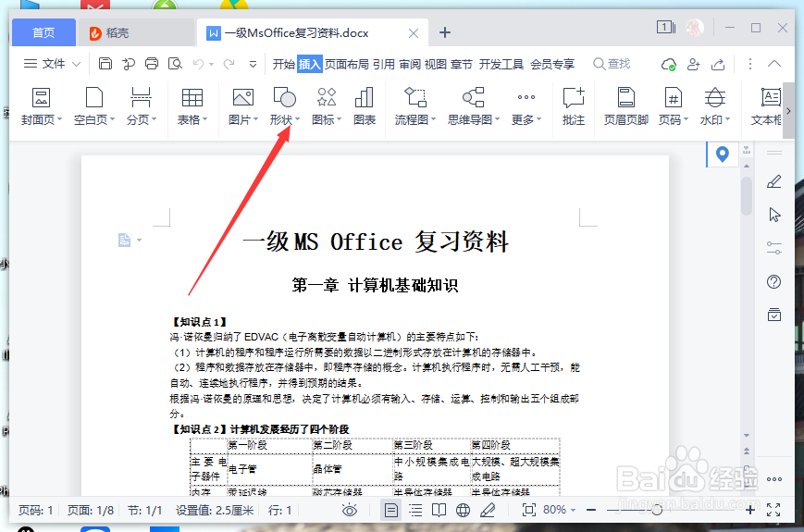
Task: Switch to reading view book icon
Action: 439,510
